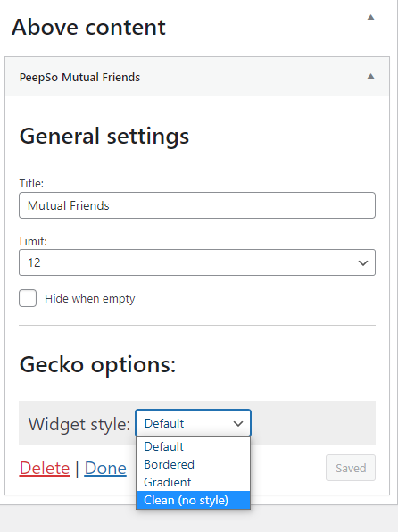Click the Above content heading

(x=88, y=27)
